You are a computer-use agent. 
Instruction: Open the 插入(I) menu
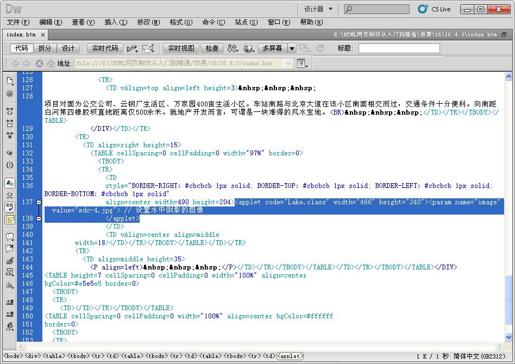(x=116, y=22)
